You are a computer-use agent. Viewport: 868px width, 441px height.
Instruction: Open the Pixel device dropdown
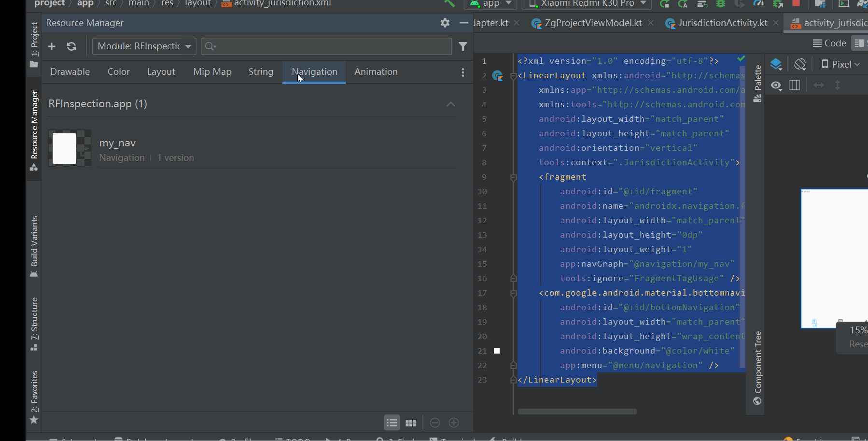click(x=841, y=64)
